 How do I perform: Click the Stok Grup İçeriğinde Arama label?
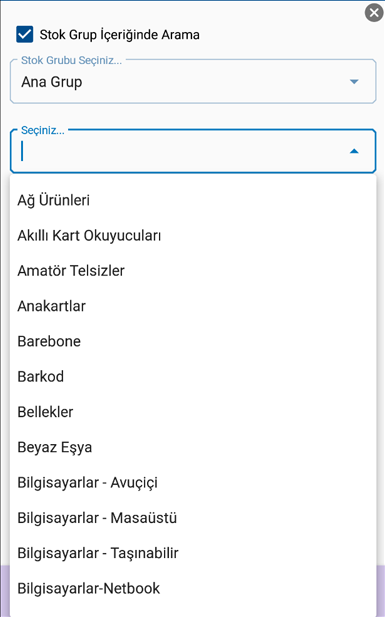click(x=119, y=35)
